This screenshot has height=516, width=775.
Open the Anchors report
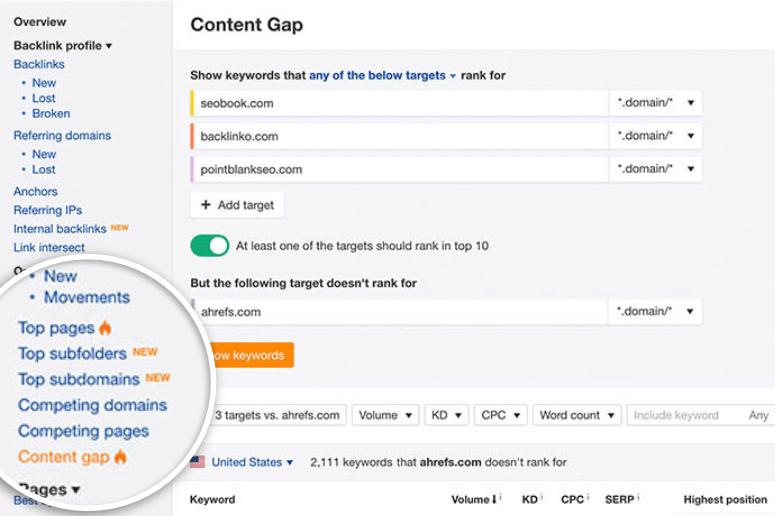[x=35, y=191]
